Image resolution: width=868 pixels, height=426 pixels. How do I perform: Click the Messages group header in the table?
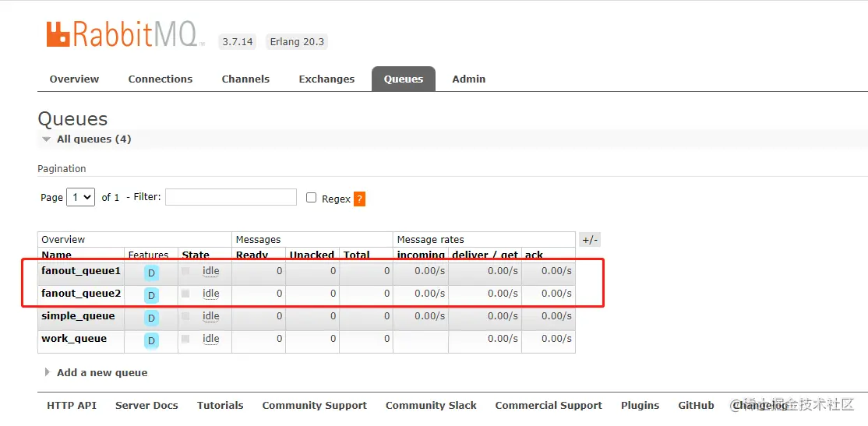click(x=258, y=240)
